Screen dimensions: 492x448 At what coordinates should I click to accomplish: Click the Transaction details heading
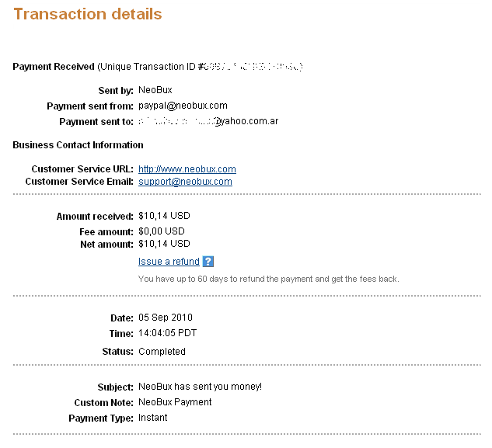coord(88,14)
